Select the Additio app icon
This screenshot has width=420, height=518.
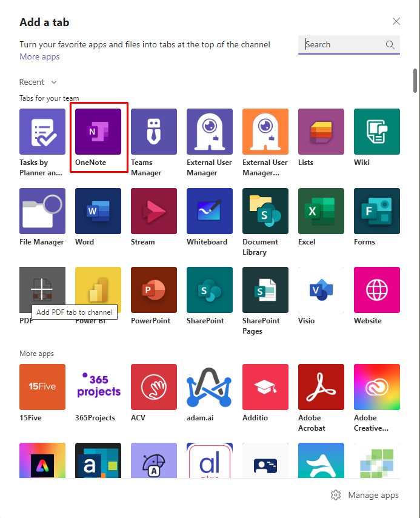[265, 387]
